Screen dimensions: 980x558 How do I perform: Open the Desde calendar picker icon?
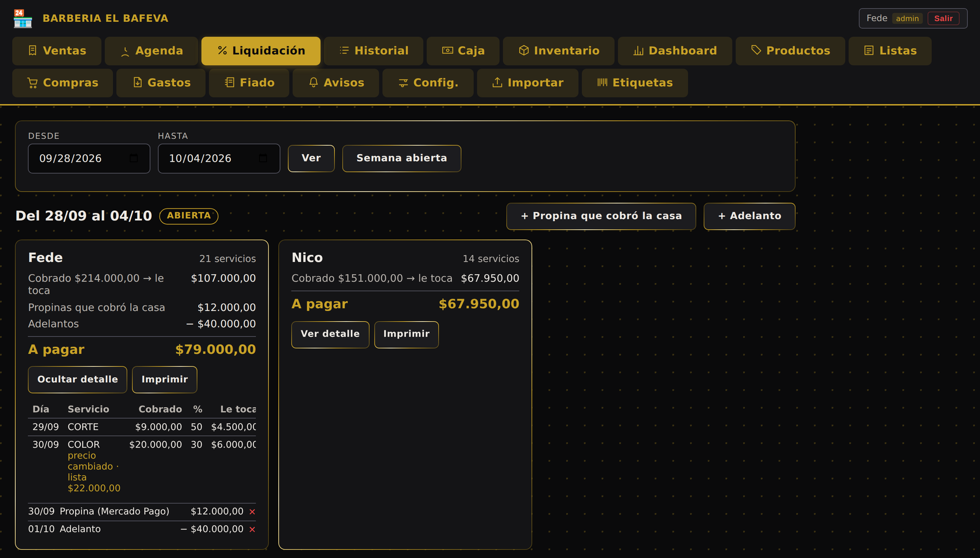[x=133, y=158]
